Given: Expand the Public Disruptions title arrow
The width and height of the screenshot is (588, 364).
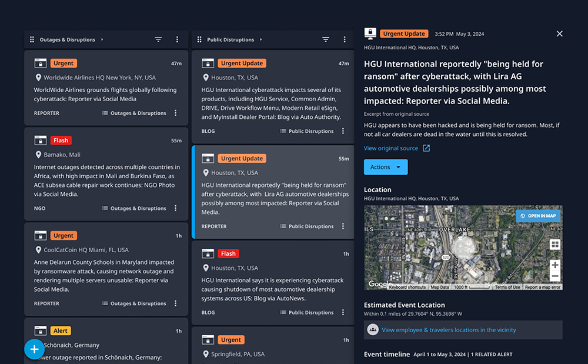Looking at the screenshot, I should pos(262,39).
